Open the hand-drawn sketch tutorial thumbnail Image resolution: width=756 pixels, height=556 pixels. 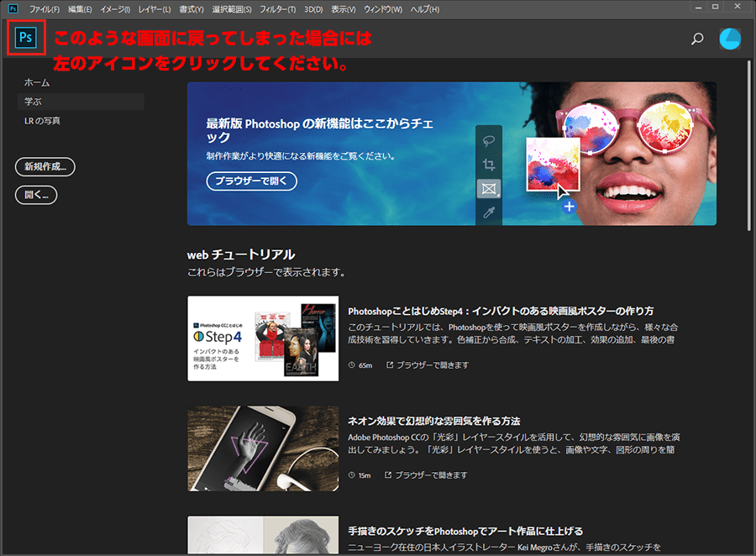(x=263, y=535)
